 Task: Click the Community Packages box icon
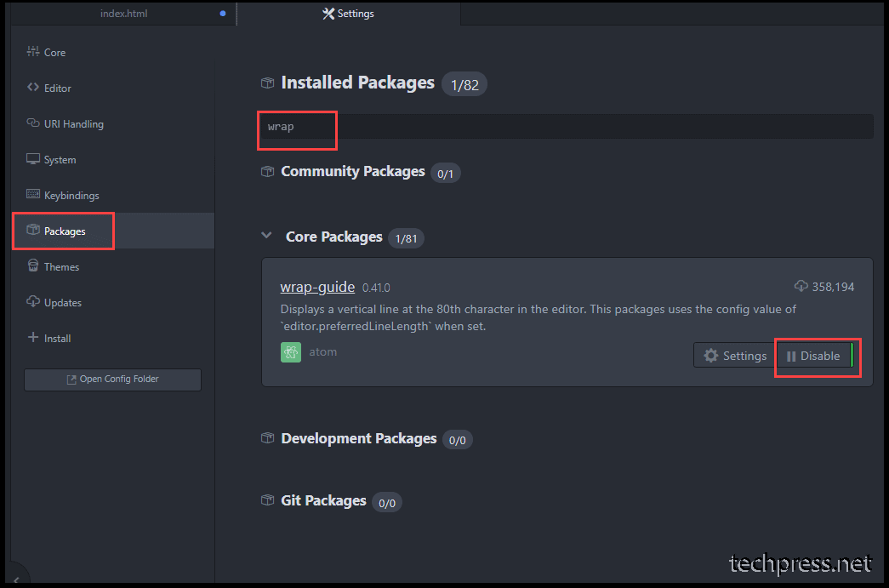click(268, 171)
